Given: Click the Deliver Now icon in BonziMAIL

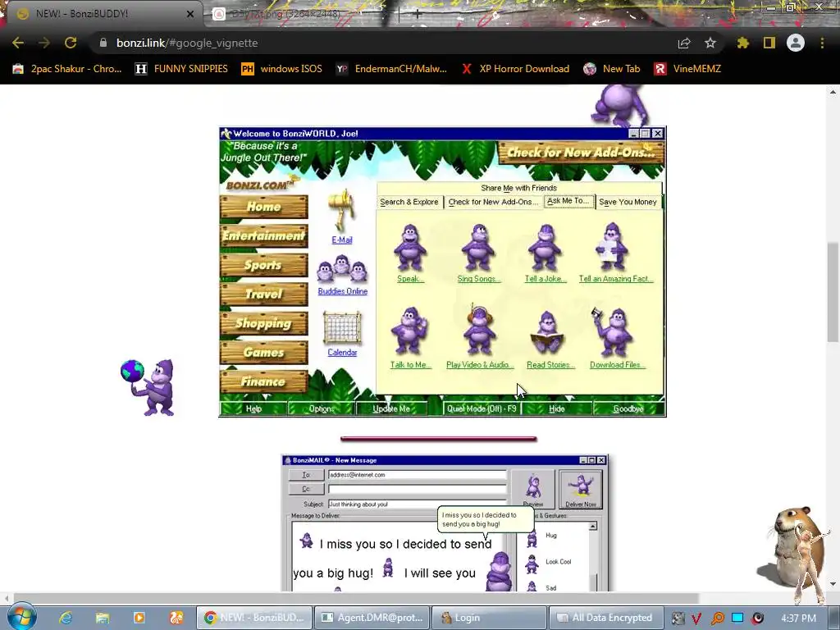Looking at the screenshot, I should [x=581, y=489].
